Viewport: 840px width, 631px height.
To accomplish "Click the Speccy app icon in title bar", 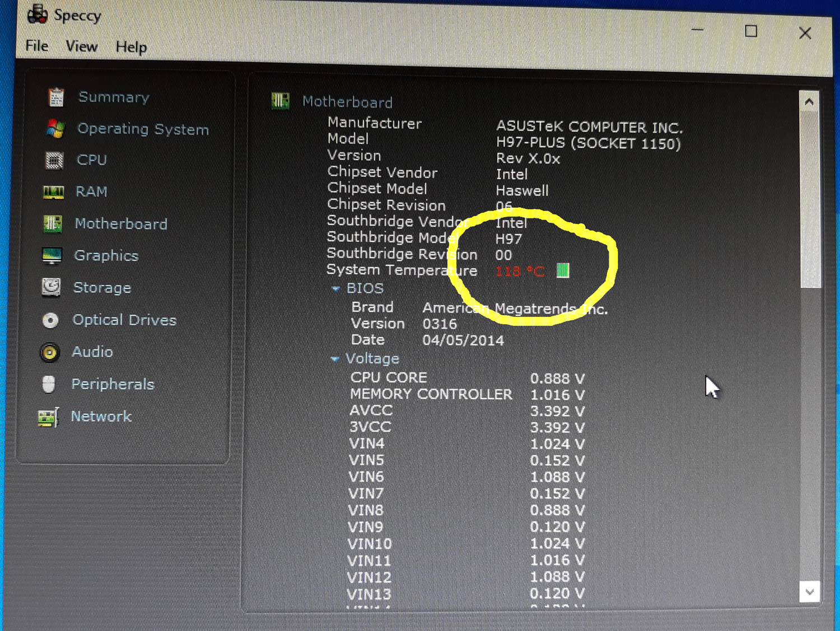I will point(38,15).
